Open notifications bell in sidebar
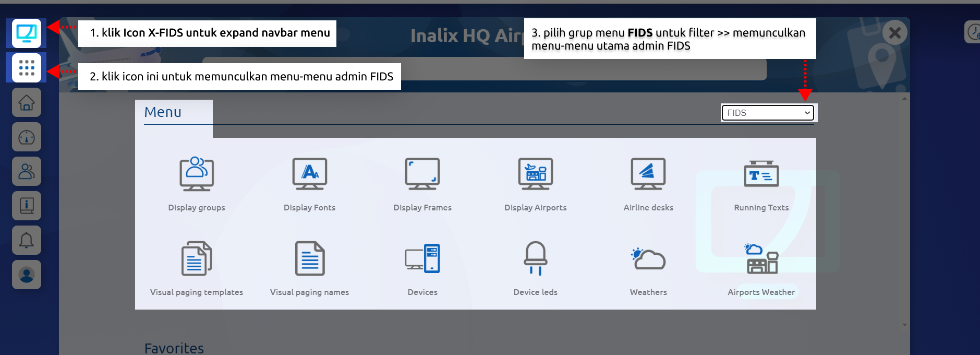This screenshot has width=980, height=355. [27, 240]
